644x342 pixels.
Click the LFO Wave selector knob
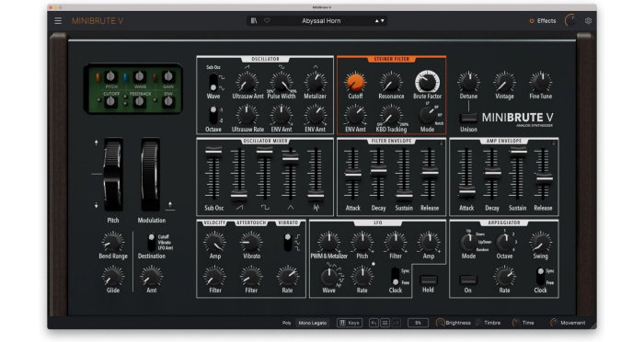point(328,277)
